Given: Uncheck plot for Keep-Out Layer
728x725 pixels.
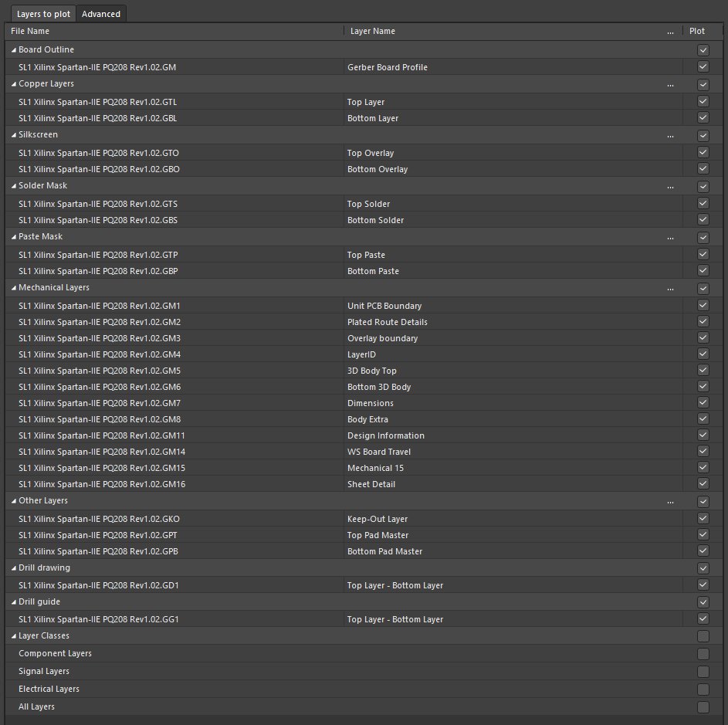Looking at the screenshot, I should tap(703, 518).
